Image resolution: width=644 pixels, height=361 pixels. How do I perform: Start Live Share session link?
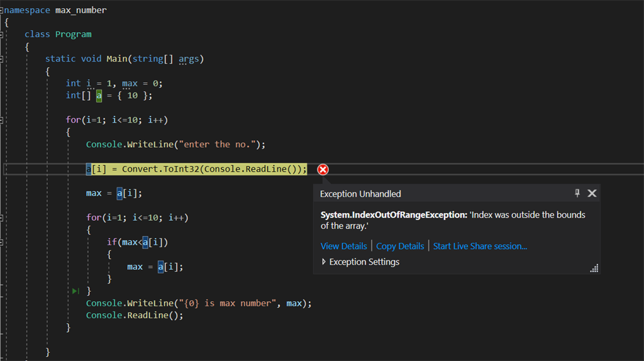click(x=480, y=246)
